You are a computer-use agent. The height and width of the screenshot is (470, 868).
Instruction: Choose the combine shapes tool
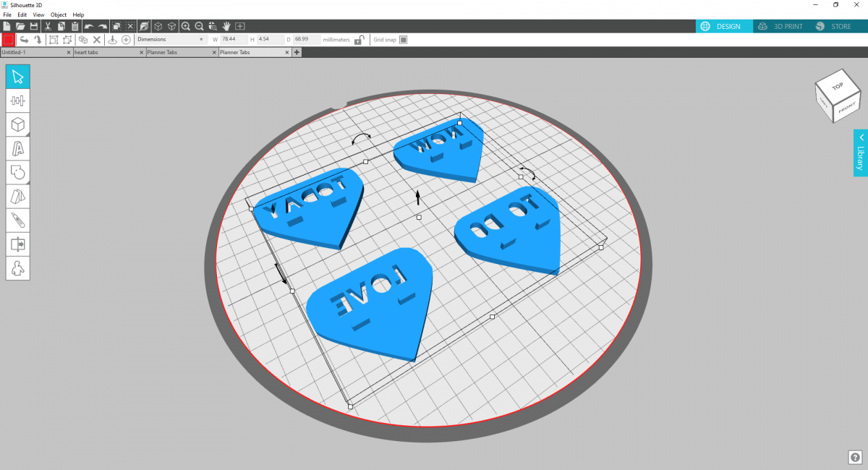pyautogui.click(x=18, y=172)
